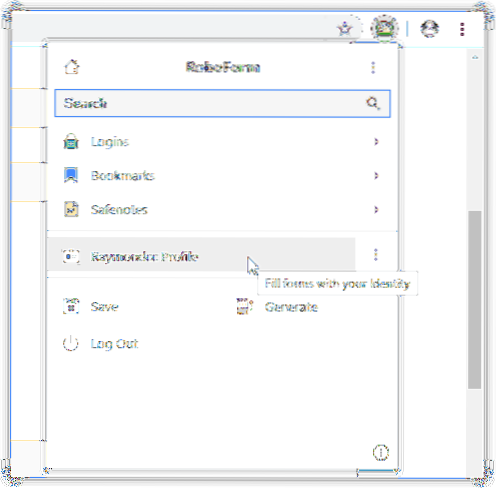
Task: Click the Safenotes note icon
Action: click(71, 209)
